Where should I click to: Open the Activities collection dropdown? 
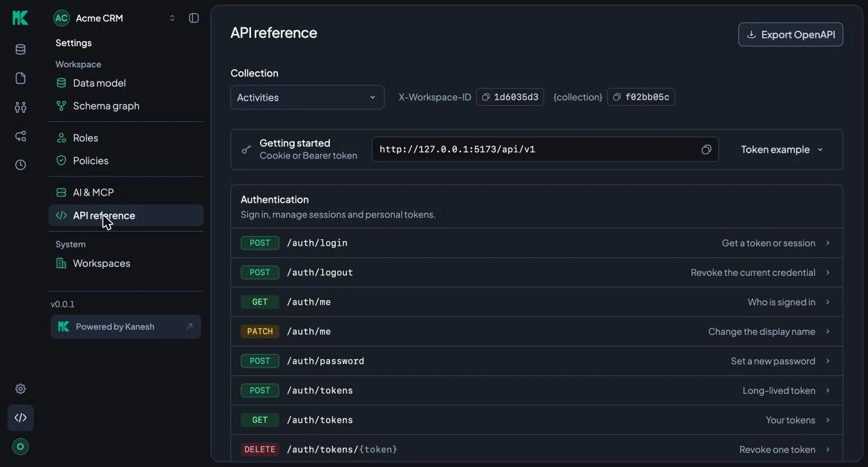(x=308, y=98)
